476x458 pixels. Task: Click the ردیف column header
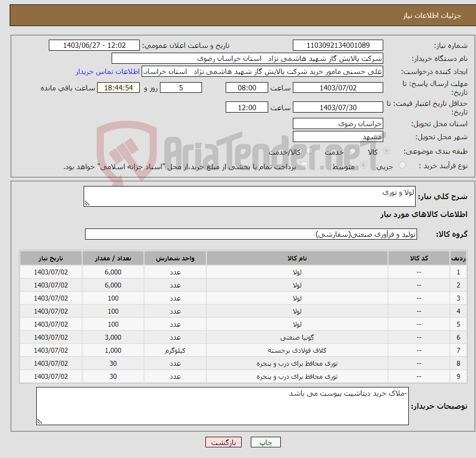[x=458, y=258]
